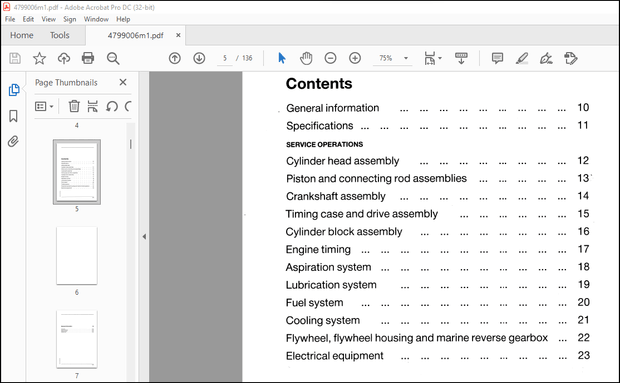Screen dimensions: 620x383
Task: Add file to starred with star icon
Action: [39, 58]
